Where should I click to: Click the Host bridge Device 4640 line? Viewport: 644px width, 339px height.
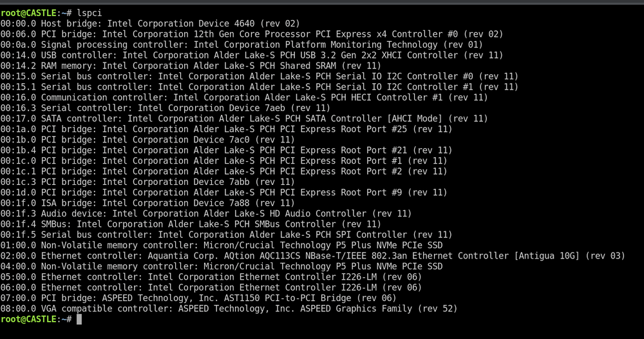pos(150,24)
